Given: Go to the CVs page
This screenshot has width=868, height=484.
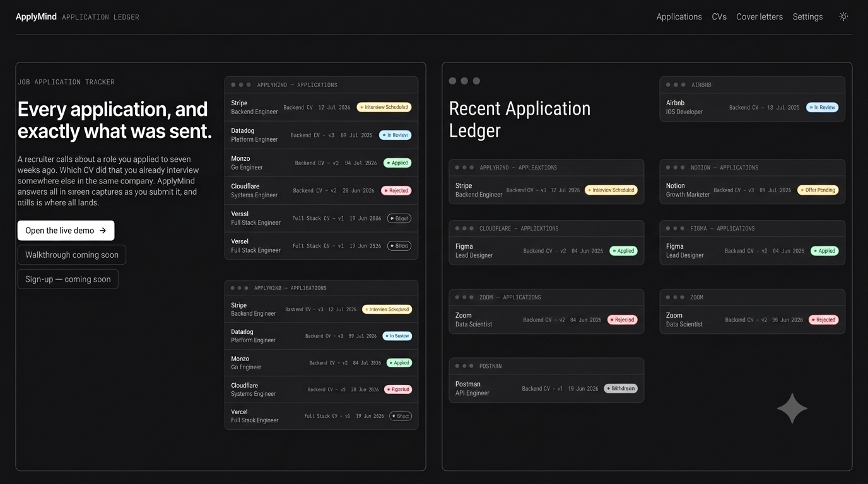Looking at the screenshot, I should tap(719, 17).
